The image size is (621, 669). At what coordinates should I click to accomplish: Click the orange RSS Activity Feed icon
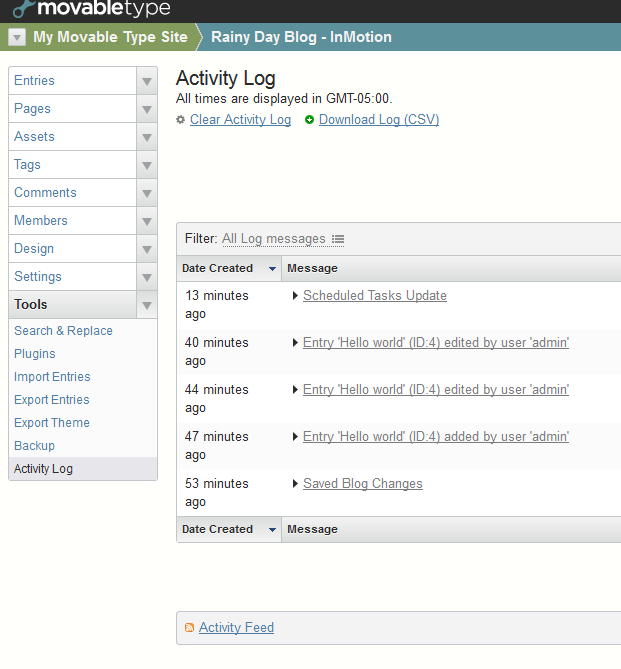pos(189,628)
